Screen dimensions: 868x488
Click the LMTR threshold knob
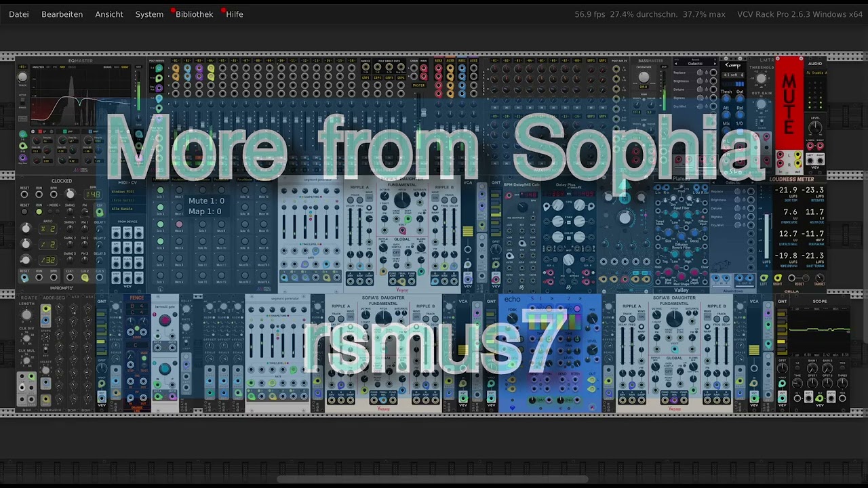[x=761, y=78]
